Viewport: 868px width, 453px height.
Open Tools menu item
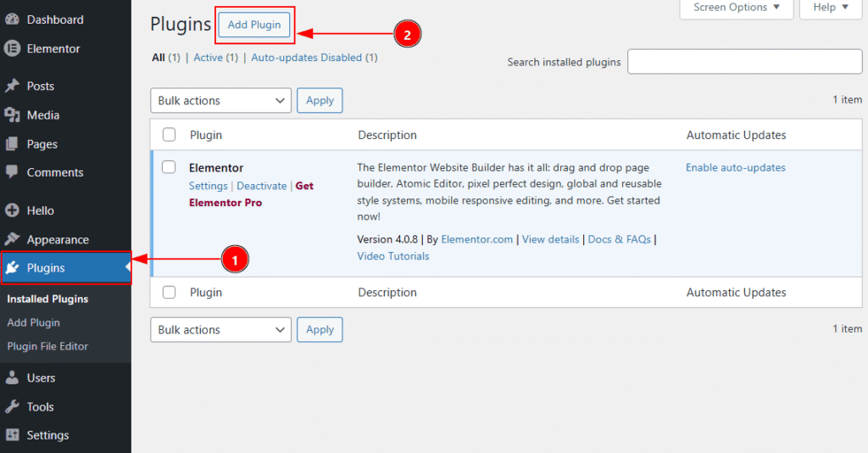[41, 406]
